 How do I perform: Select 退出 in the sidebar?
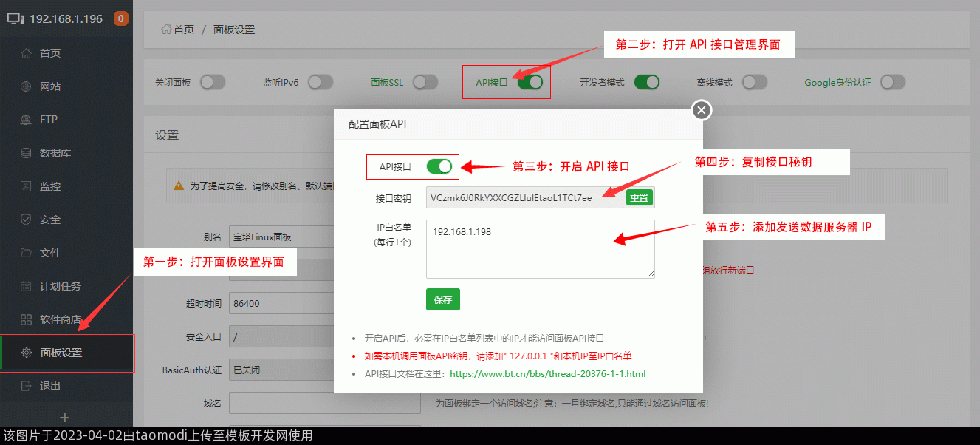[50, 386]
